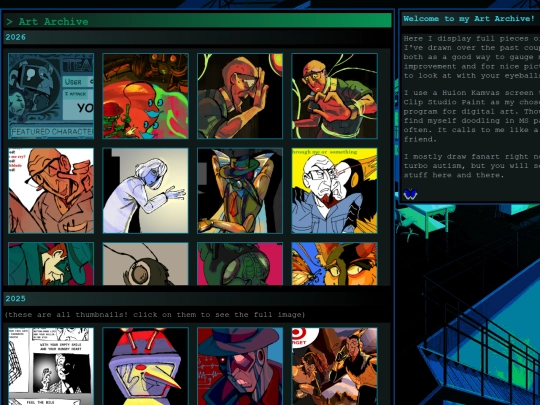Open the white-haired scientist in labcoat thumbnail
The width and height of the screenshot is (540, 405).
[x=145, y=191]
